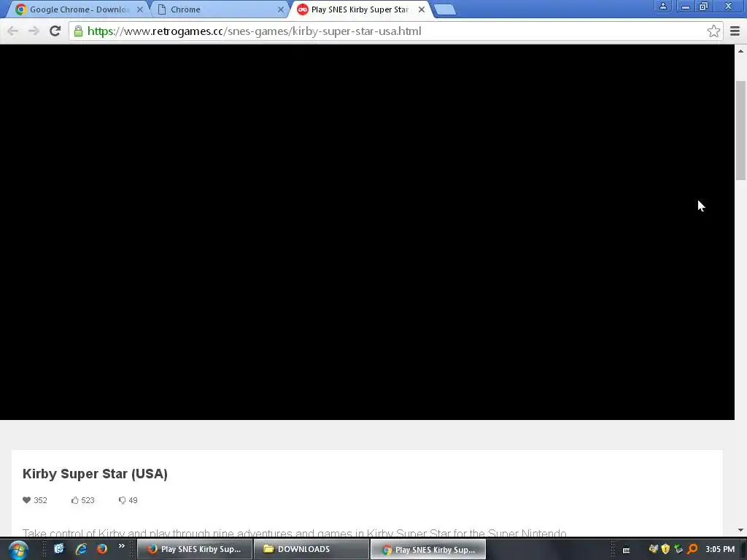Screen dimensions: 747x560
Task: Click the address bar URL field
Action: pyautogui.click(x=395, y=31)
